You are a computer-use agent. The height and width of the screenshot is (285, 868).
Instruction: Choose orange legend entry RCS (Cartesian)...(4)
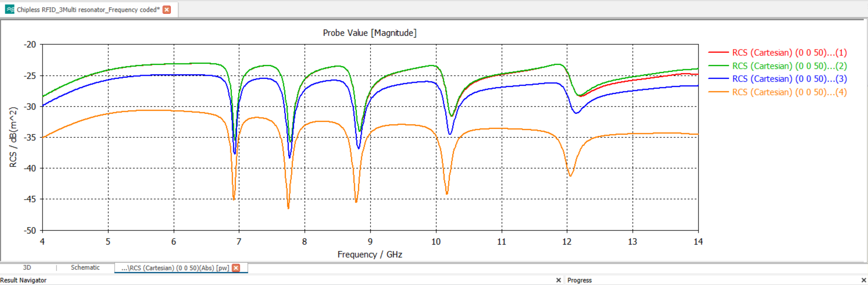pos(789,92)
